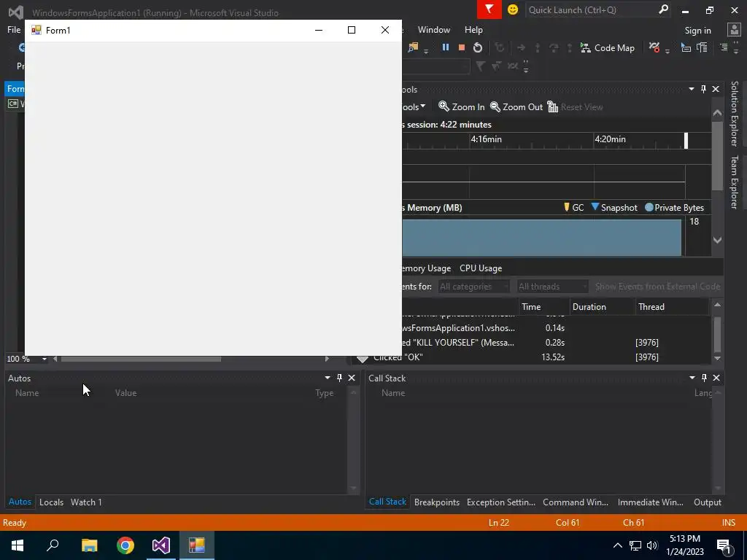Viewport: 747px width, 560px height.
Task: Switch to Visual Studio taskbar icon
Action: pyautogui.click(x=161, y=545)
